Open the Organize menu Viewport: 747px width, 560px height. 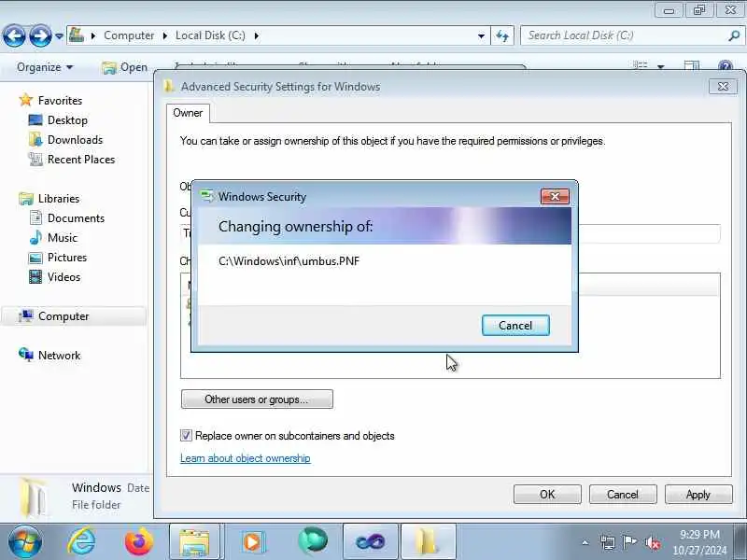pos(44,67)
